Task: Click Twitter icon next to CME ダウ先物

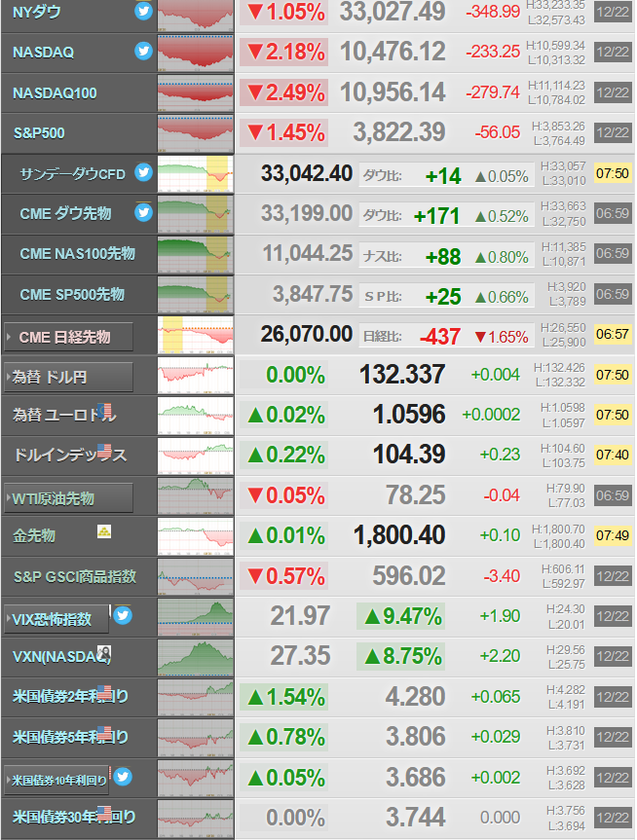Action: [143, 213]
